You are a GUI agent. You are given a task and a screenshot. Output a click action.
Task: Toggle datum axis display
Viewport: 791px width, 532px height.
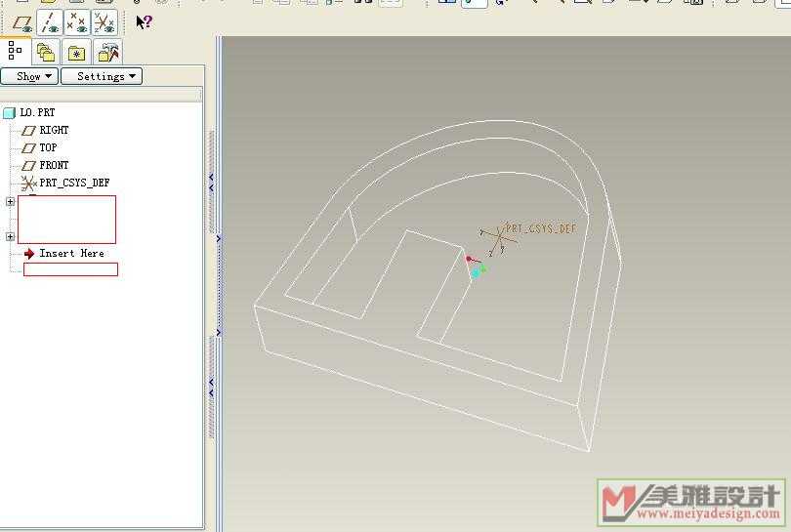(x=50, y=22)
